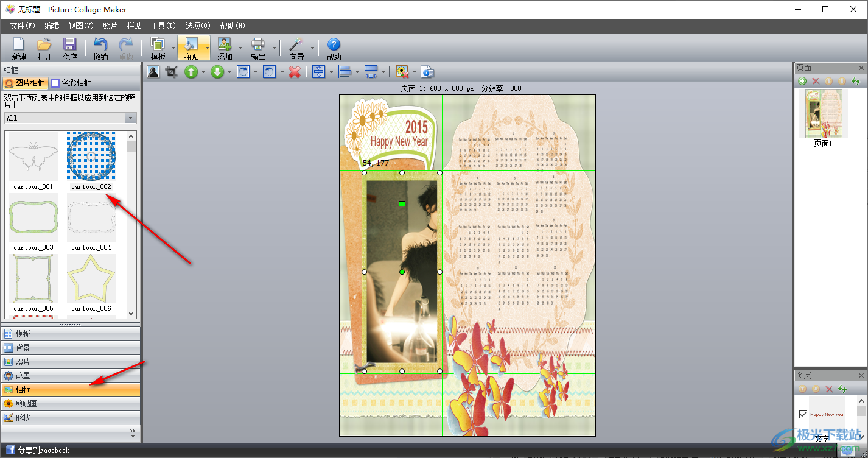Open the File (文件) menu
This screenshot has width=868, height=458.
pyautogui.click(x=23, y=26)
